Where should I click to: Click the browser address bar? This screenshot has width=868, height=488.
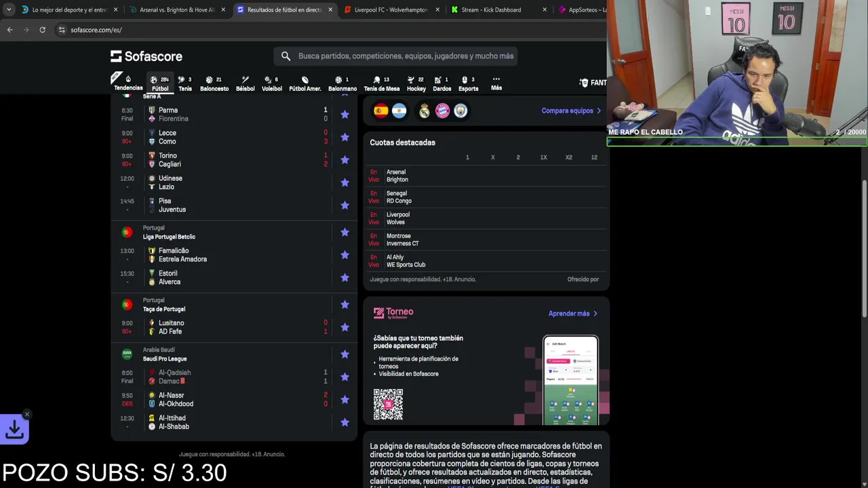(325, 30)
